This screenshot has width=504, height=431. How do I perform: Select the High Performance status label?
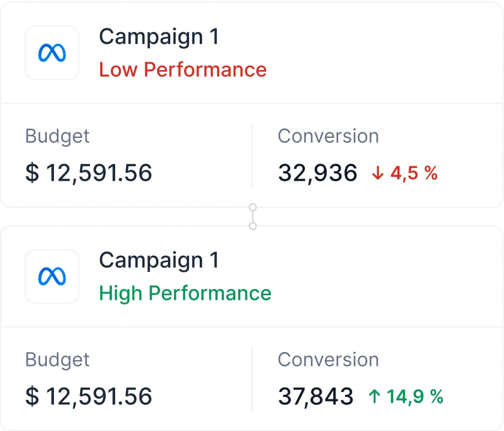coord(185,294)
